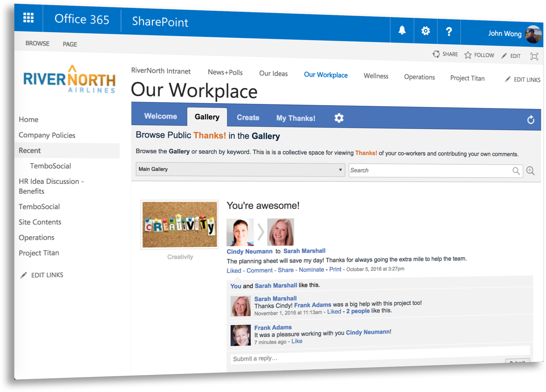Click Cindy Neumann mention in Frank's comment
Screen dimensions: 546x392
point(368,332)
